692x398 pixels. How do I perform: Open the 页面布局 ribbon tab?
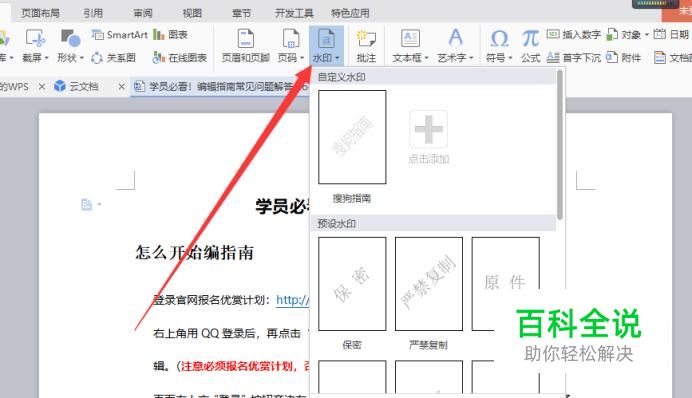pos(41,14)
